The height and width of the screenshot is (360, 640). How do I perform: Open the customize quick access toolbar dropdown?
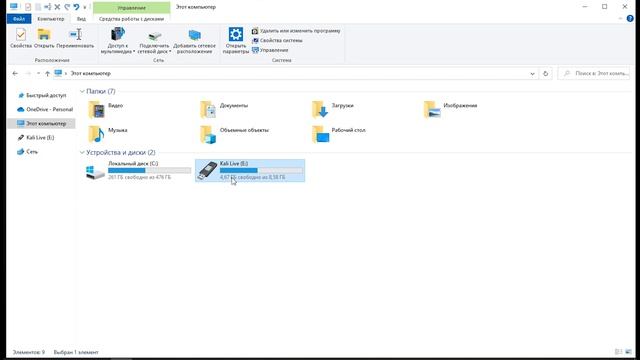[x=85, y=7]
